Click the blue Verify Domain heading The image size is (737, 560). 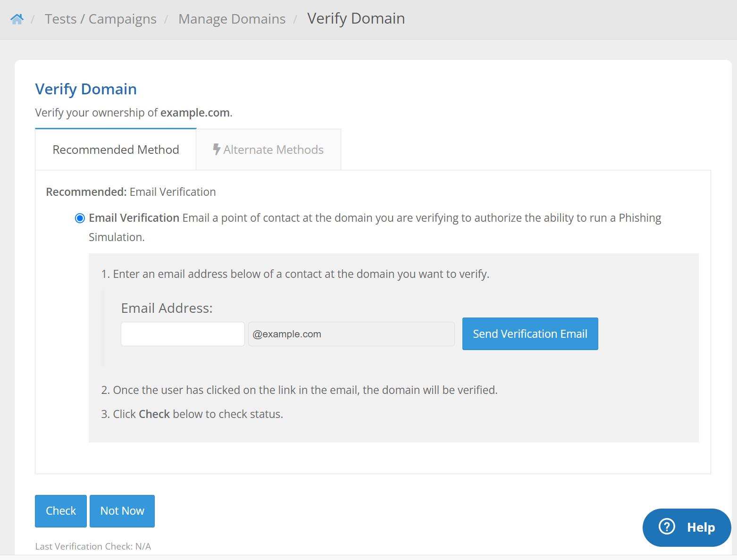[86, 89]
